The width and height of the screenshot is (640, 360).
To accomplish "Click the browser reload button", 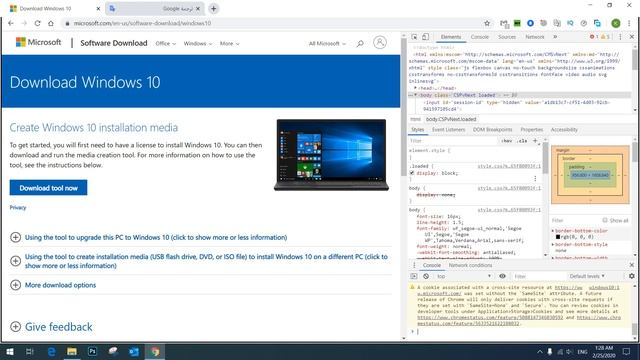I will click(37, 23).
